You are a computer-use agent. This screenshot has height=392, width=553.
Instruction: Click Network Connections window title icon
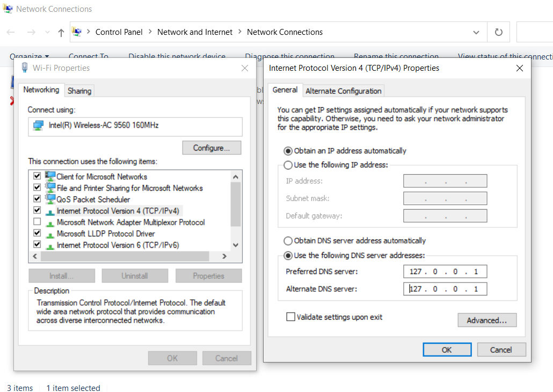point(8,9)
